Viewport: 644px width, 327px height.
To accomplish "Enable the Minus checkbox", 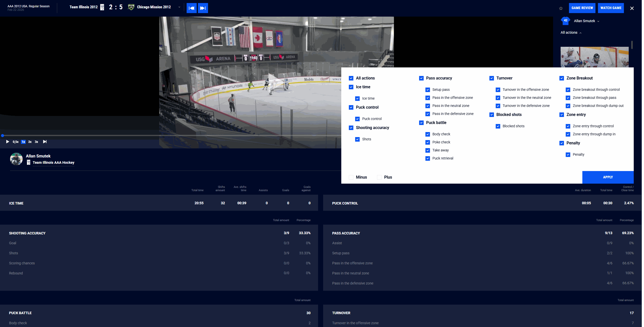I will click(351, 177).
